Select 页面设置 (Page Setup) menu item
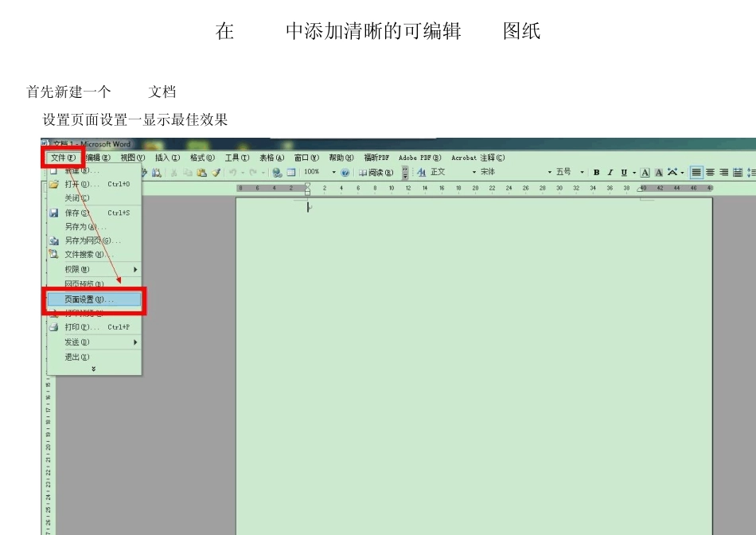 [x=95, y=299]
